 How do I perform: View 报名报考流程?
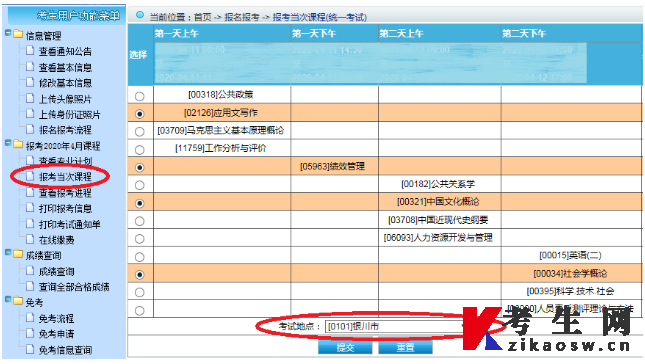coord(65,130)
